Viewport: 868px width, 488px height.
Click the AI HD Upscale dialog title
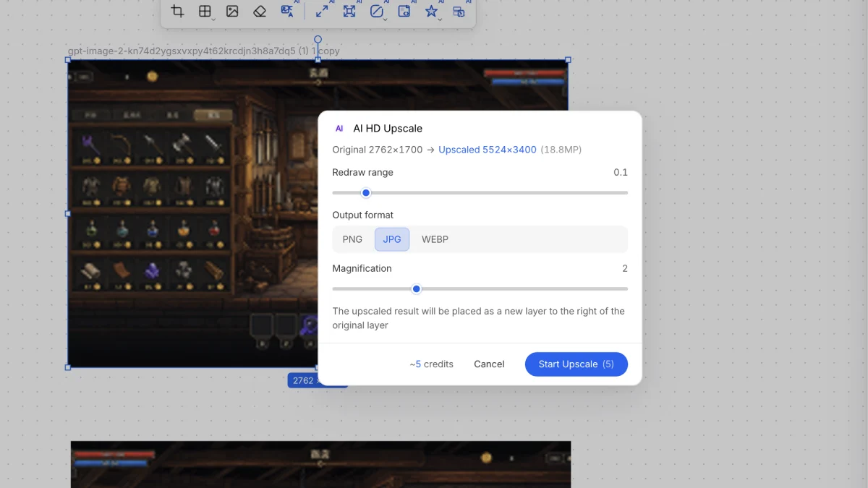pyautogui.click(x=388, y=128)
